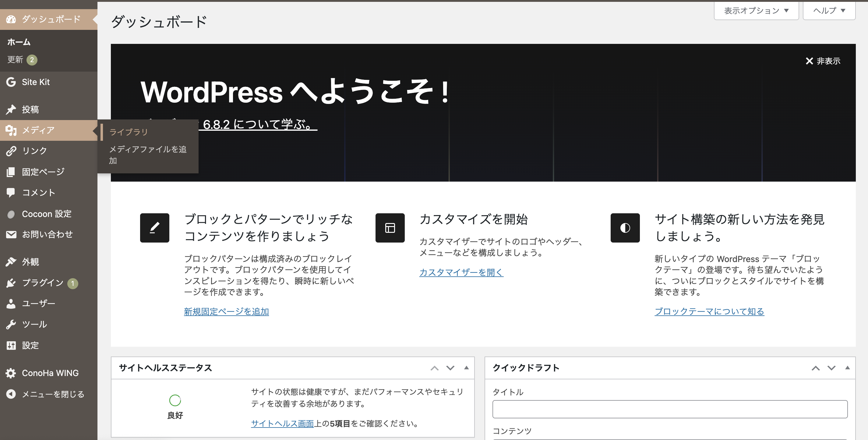
Task: Click the layout icon beside カスタマイズを開始
Action: 390,228
